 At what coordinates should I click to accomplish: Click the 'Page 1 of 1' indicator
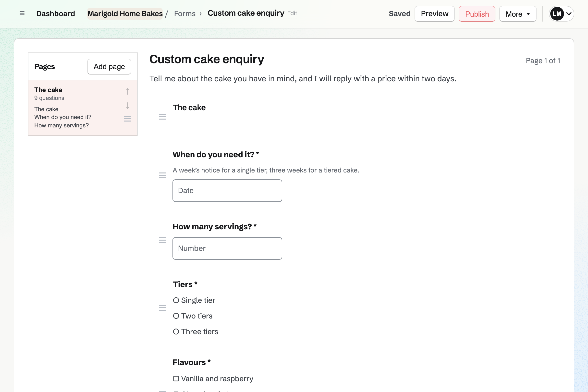543,61
